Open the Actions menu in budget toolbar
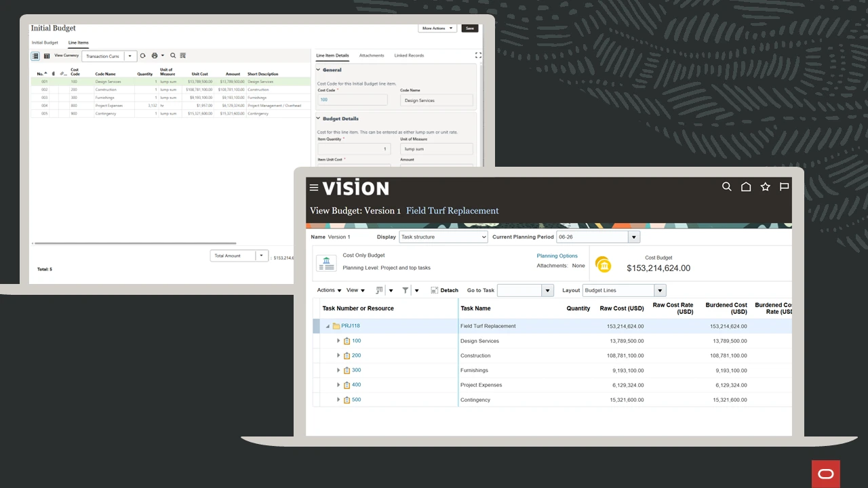 tap(329, 290)
